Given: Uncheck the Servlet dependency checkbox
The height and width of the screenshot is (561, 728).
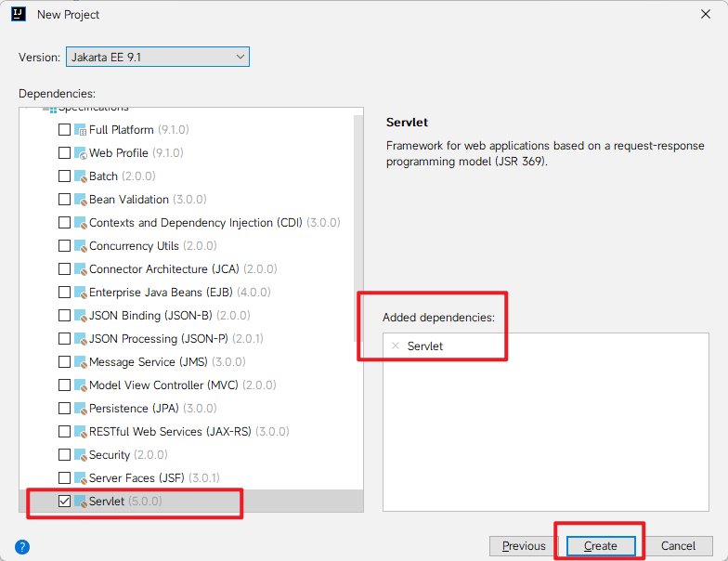Looking at the screenshot, I should tap(64, 502).
